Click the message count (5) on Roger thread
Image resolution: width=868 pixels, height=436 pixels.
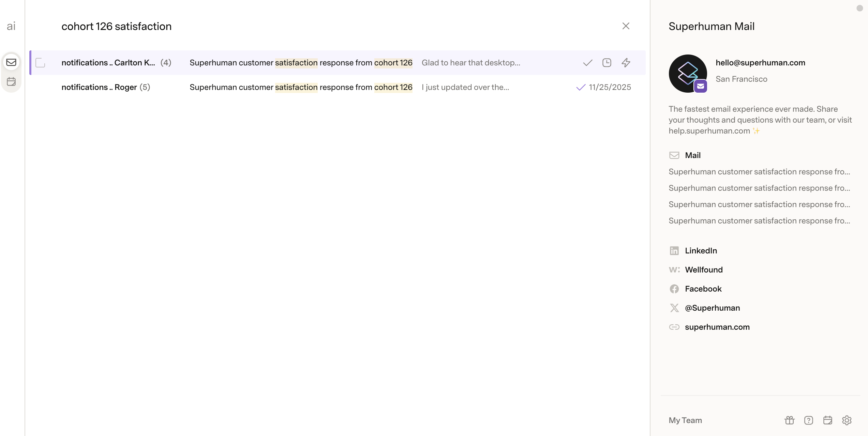tap(145, 87)
